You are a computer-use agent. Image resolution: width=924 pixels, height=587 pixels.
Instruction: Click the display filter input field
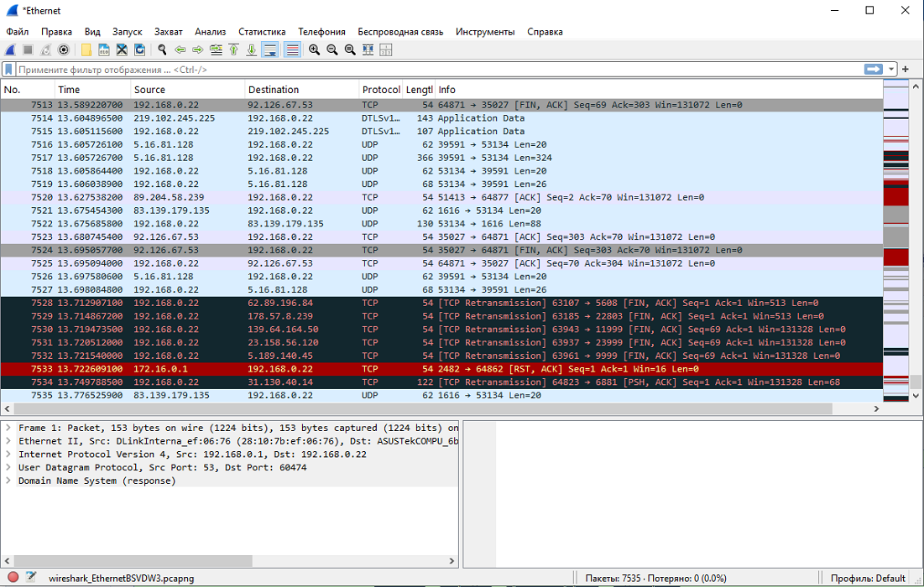[x=439, y=70]
